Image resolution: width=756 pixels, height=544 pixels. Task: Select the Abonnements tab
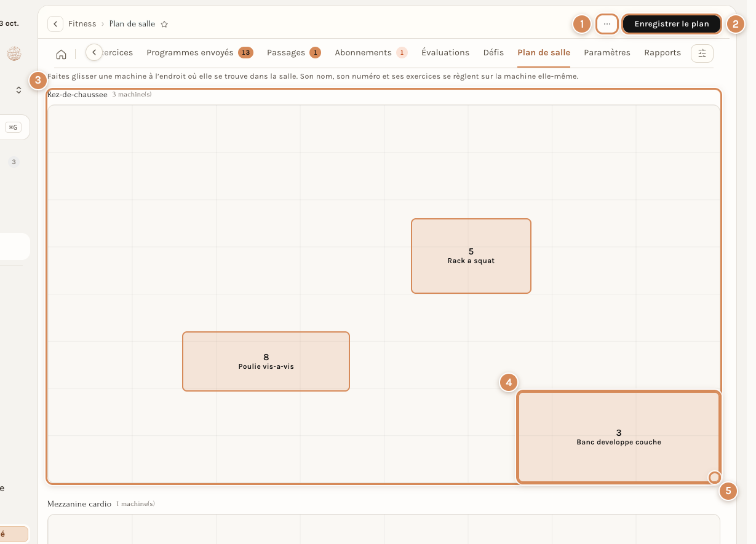[x=371, y=53]
